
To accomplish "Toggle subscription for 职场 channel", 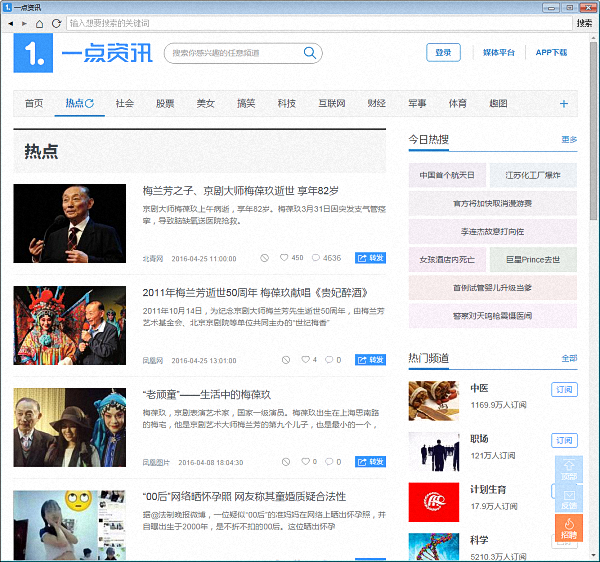I will pos(564,440).
